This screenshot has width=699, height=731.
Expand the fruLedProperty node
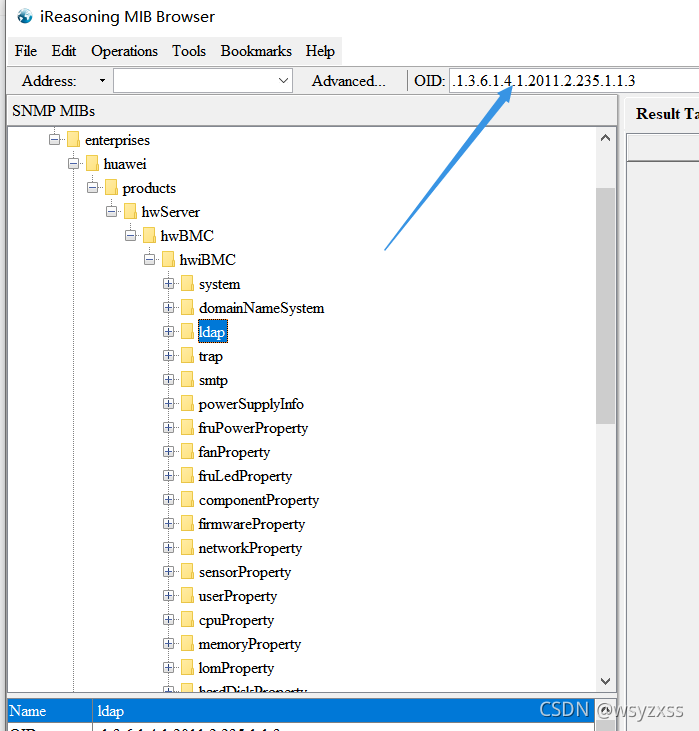point(168,476)
